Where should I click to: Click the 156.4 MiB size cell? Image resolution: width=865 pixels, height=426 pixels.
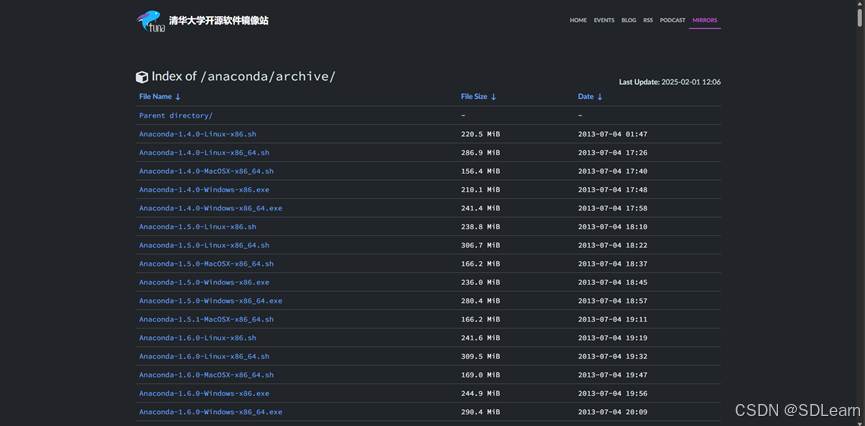pos(480,171)
